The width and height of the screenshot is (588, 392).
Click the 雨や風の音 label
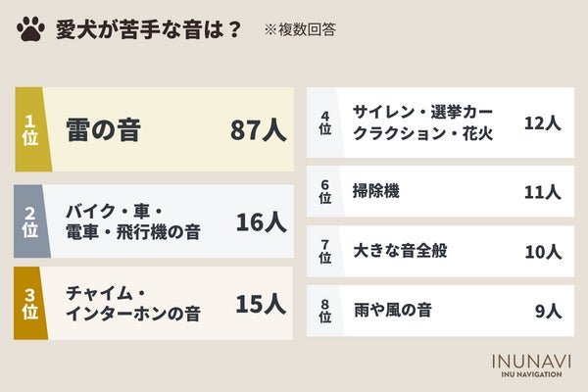tap(393, 312)
